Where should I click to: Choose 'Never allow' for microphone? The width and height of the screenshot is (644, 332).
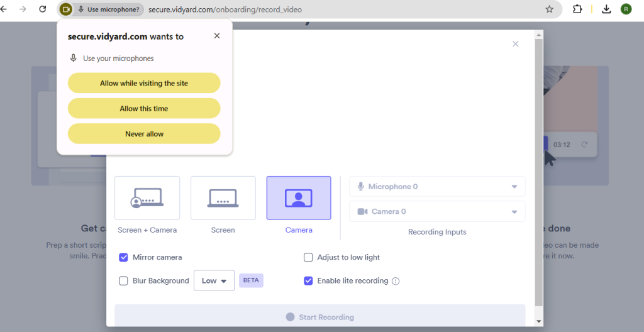(144, 133)
